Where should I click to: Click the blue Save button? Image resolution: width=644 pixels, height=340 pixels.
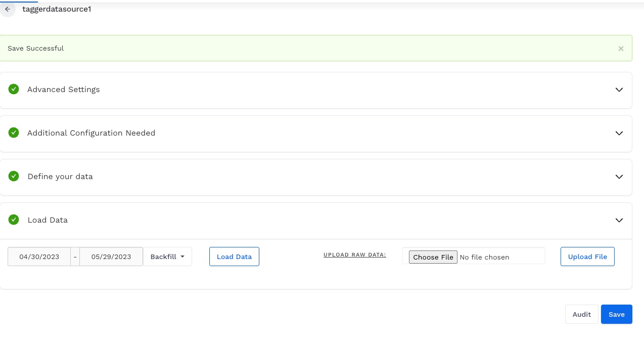click(x=616, y=314)
